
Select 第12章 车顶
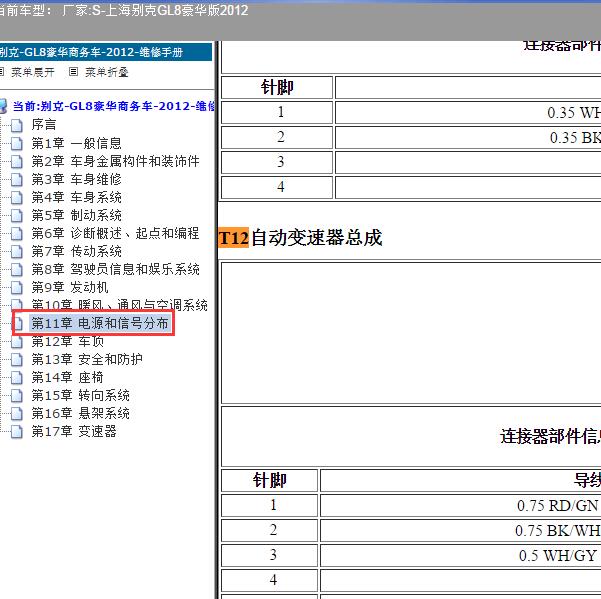[68, 341]
